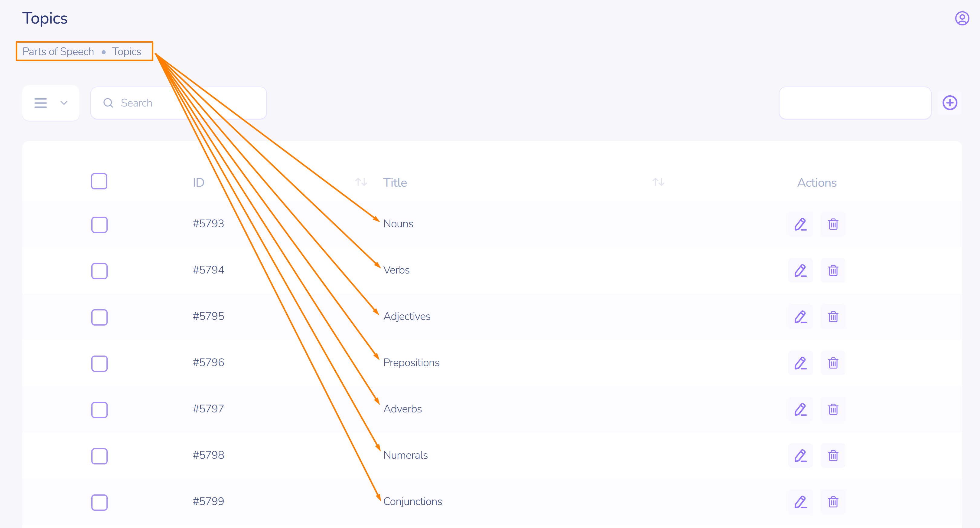Sort the table by Title column

pyautogui.click(x=658, y=182)
